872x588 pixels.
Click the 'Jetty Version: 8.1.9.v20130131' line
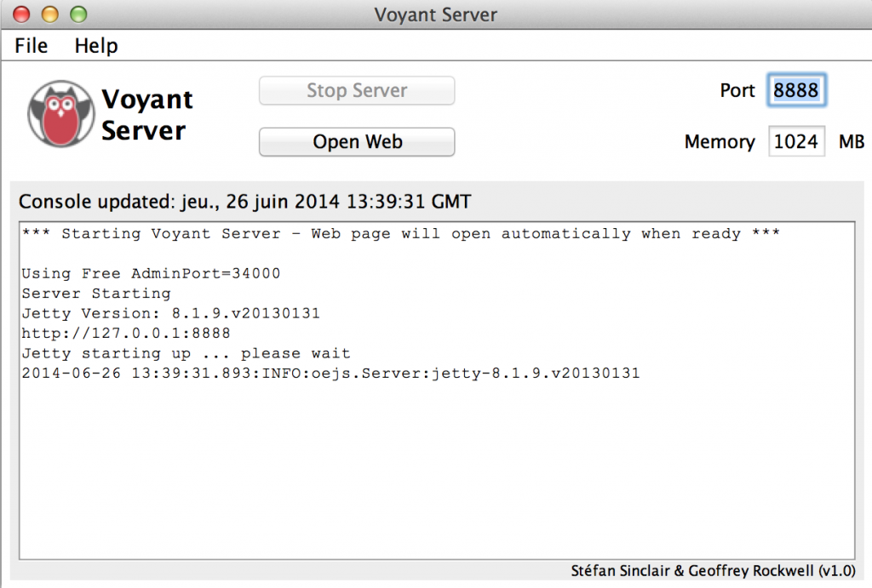(x=170, y=313)
